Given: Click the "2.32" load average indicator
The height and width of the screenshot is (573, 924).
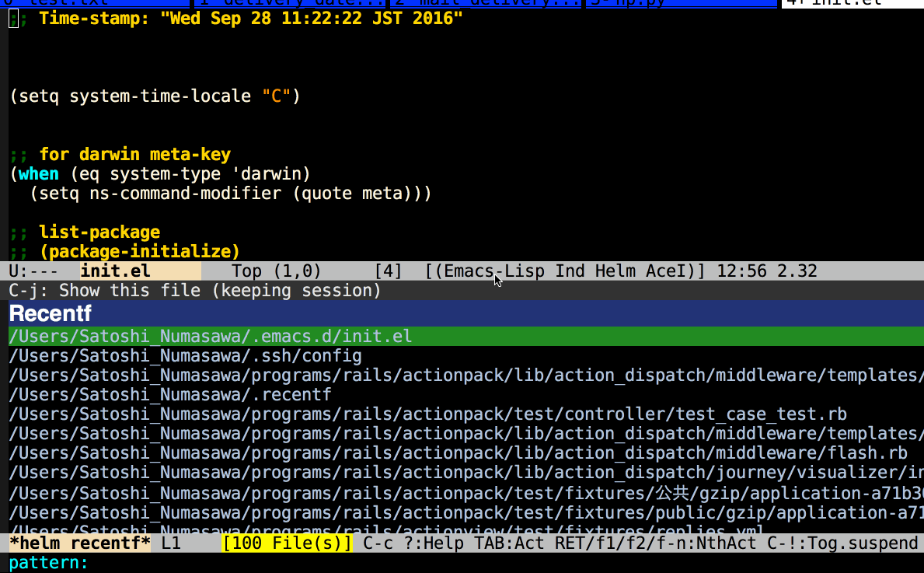Looking at the screenshot, I should (x=792, y=271).
